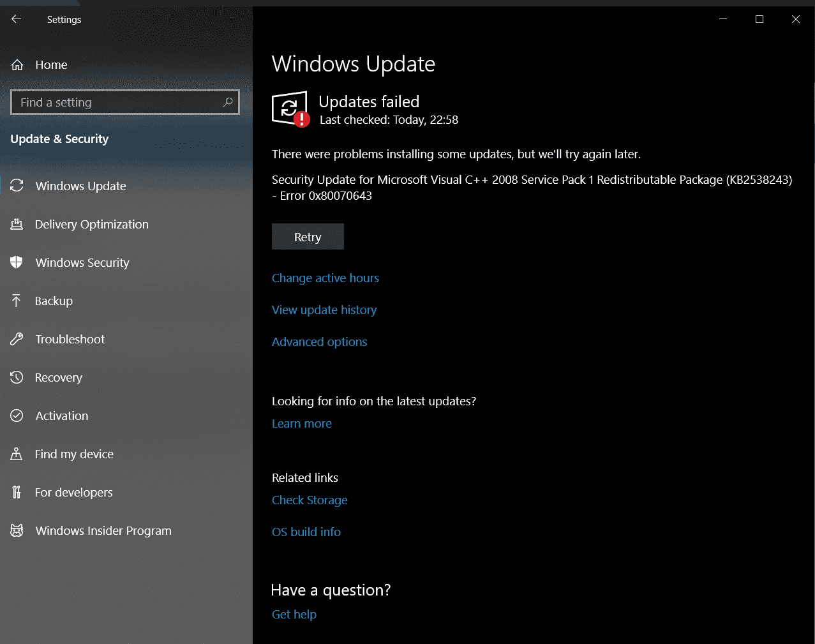This screenshot has width=815, height=644.
Task: Click the Have a question? heading
Action: tap(331, 590)
